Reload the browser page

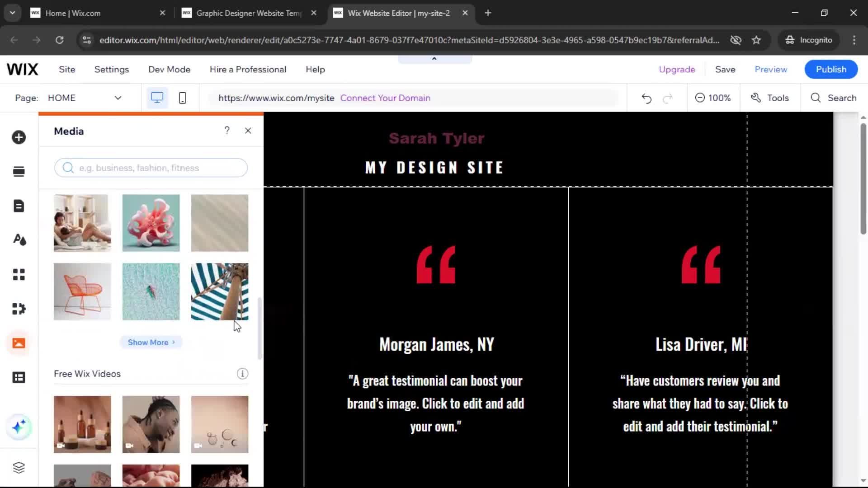click(60, 40)
